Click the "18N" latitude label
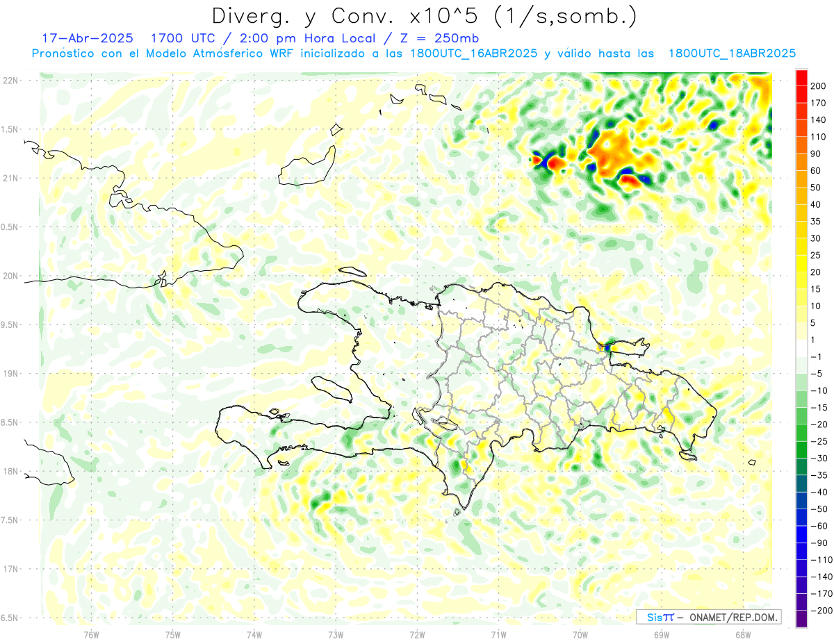This screenshot has width=834, height=644. tap(11, 471)
